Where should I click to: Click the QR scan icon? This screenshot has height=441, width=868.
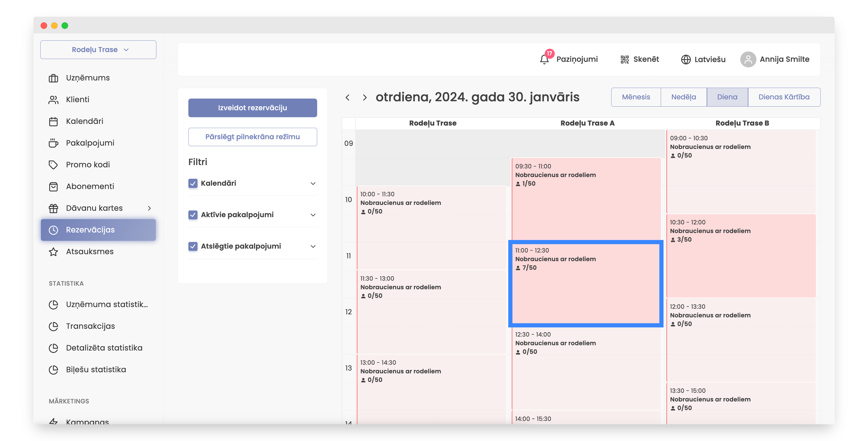[624, 59]
